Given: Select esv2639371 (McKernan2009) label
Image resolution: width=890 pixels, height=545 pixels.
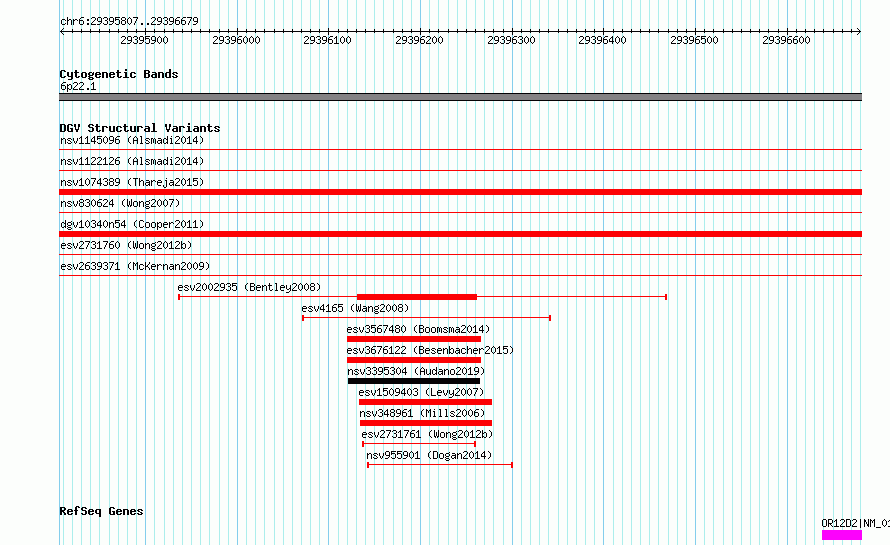Looking at the screenshot, I should pyautogui.click(x=135, y=266).
